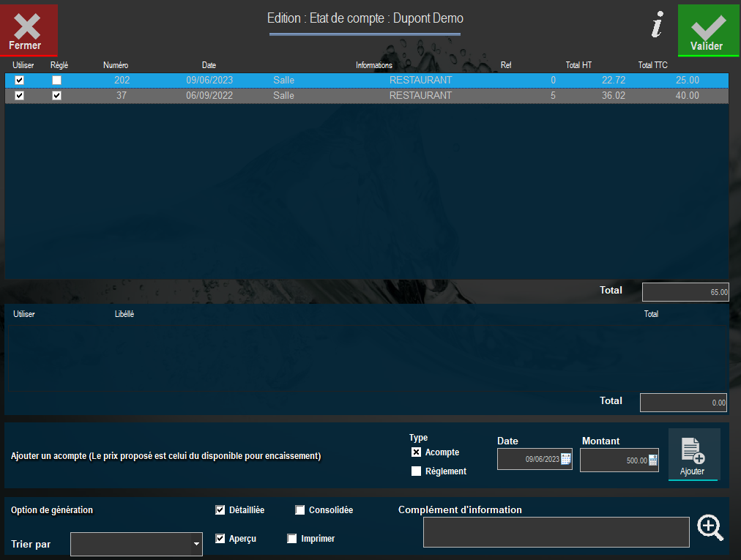Sort by the Numéro column header
This screenshot has height=560, width=741.
click(116, 65)
